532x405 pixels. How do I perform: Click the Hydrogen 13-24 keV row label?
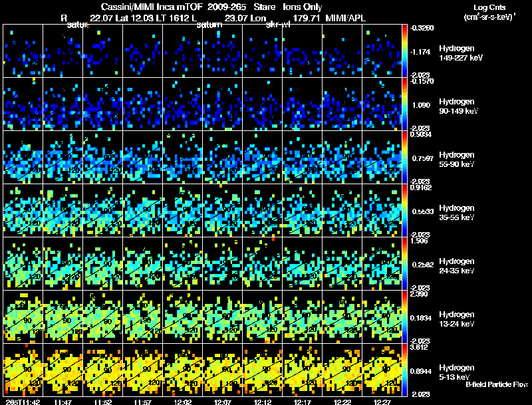tap(456, 319)
